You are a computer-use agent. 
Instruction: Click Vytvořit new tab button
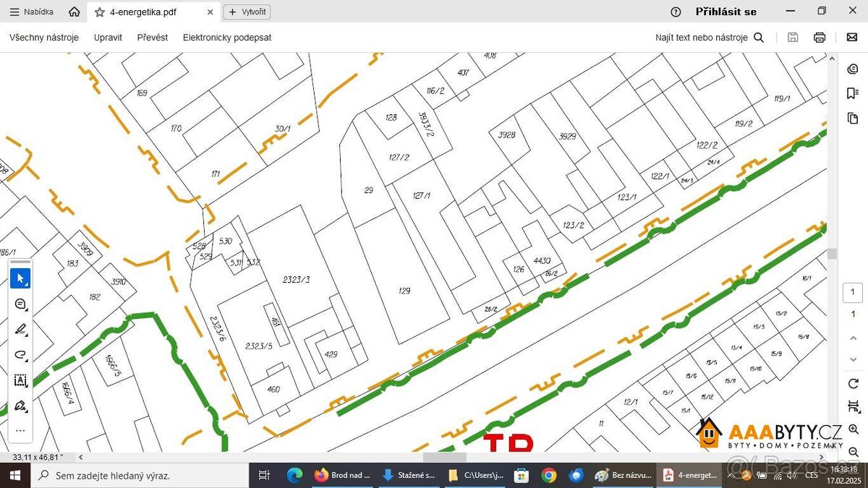point(247,12)
